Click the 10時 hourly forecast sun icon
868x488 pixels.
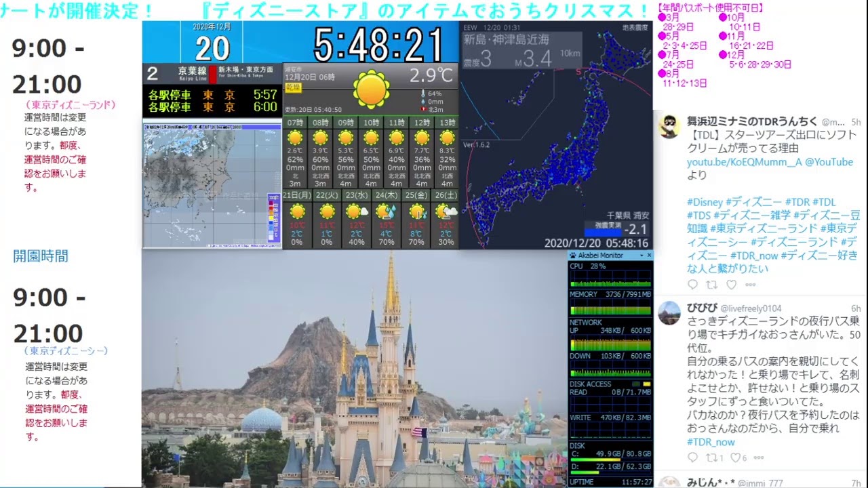tap(371, 138)
